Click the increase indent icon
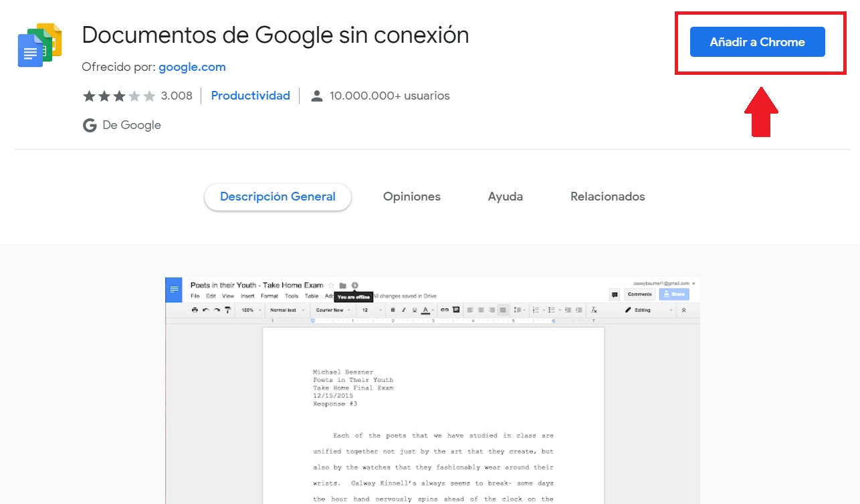Image resolution: width=860 pixels, height=504 pixels. 578,310
